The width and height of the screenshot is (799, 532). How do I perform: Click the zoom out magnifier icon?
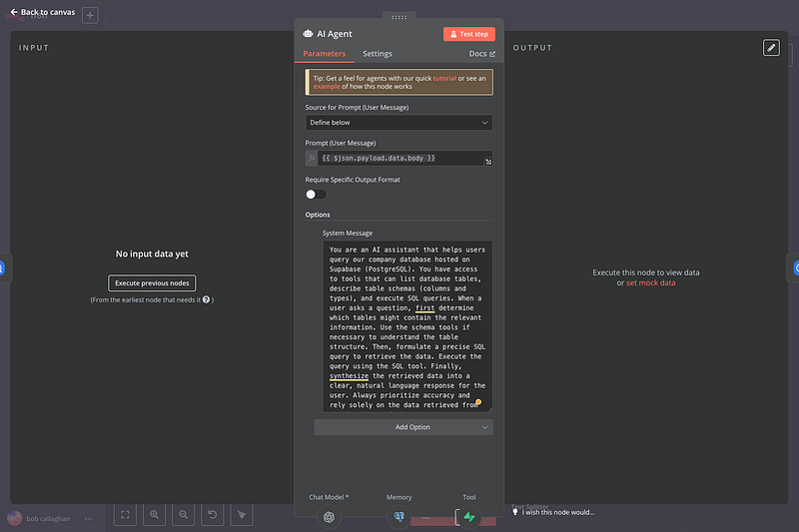(x=184, y=515)
